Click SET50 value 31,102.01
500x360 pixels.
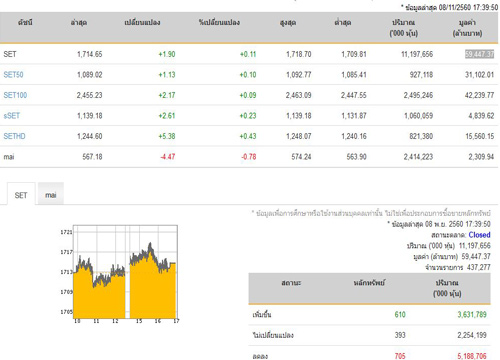(x=479, y=75)
